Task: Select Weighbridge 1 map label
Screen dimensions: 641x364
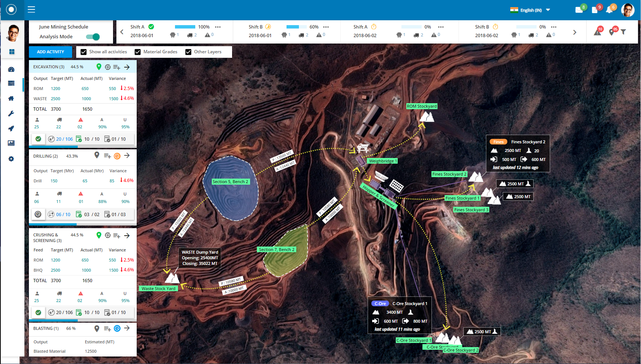Action: pos(383,161)
